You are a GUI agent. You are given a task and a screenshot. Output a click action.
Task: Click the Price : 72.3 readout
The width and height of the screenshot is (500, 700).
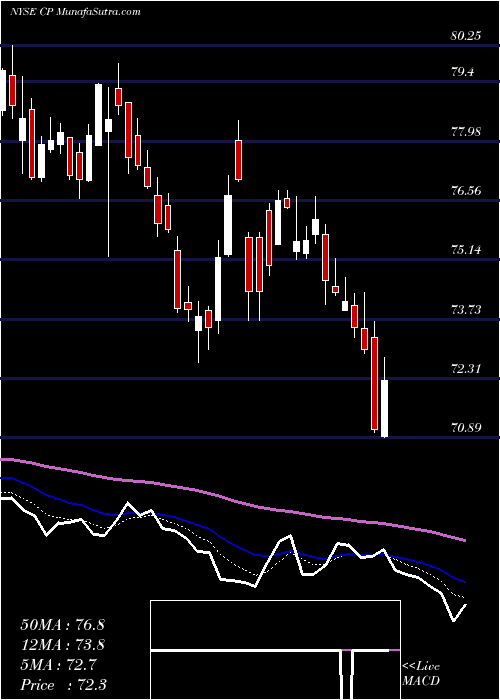coord(62,685)
